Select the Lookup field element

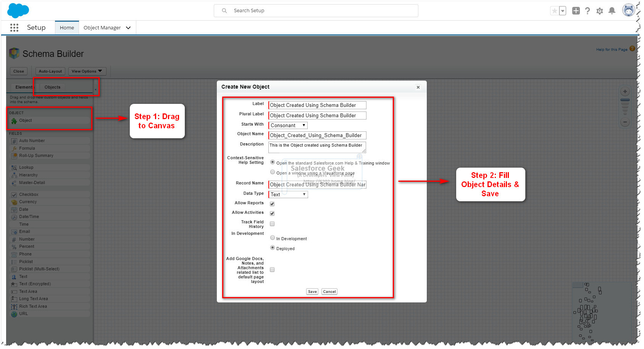click(27, 167)
